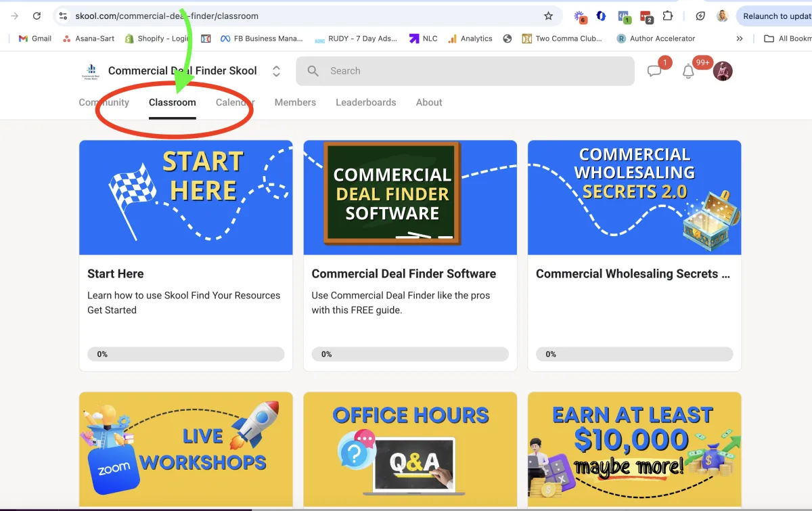Open the Two Comma Club bookmark
The height and width of the screenshot is (511, 812).
(562, 39)
